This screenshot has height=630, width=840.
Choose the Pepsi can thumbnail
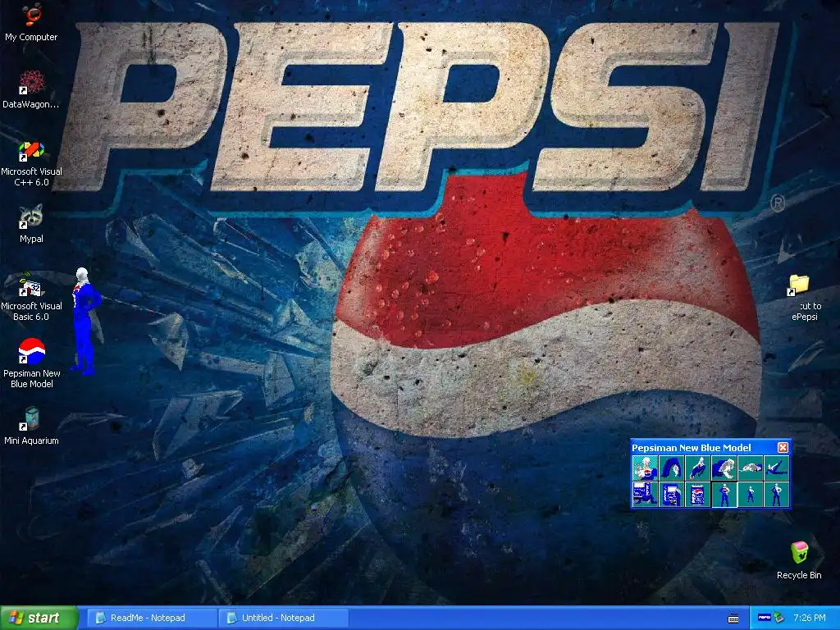click(697, 494)
